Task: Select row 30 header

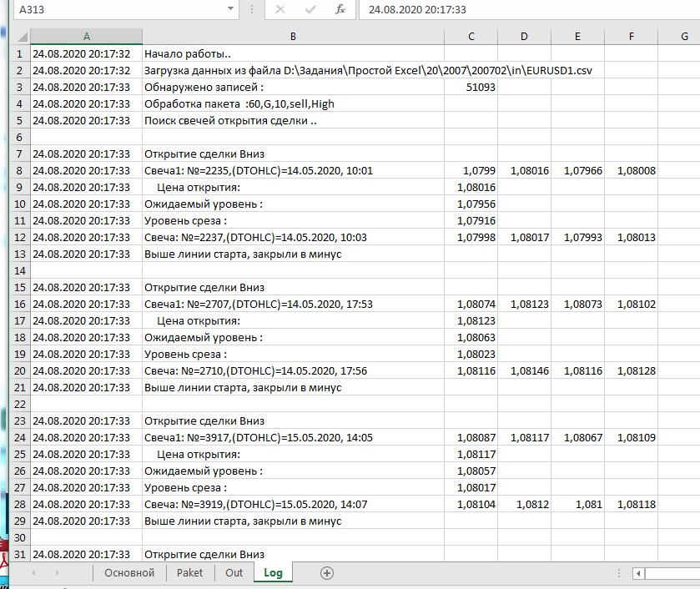Action: [20, 537]
